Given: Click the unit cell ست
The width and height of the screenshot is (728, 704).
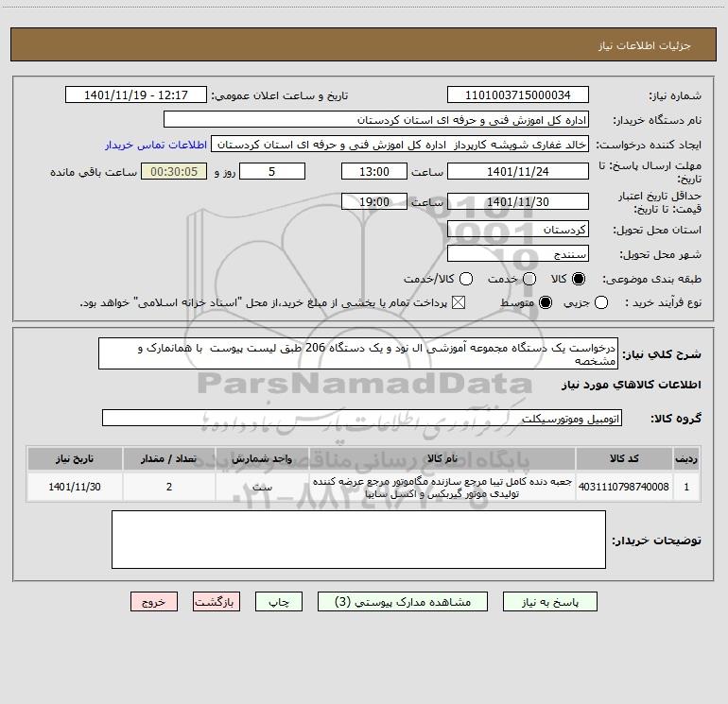Looking at the screenshot, I should click(262, 487).
